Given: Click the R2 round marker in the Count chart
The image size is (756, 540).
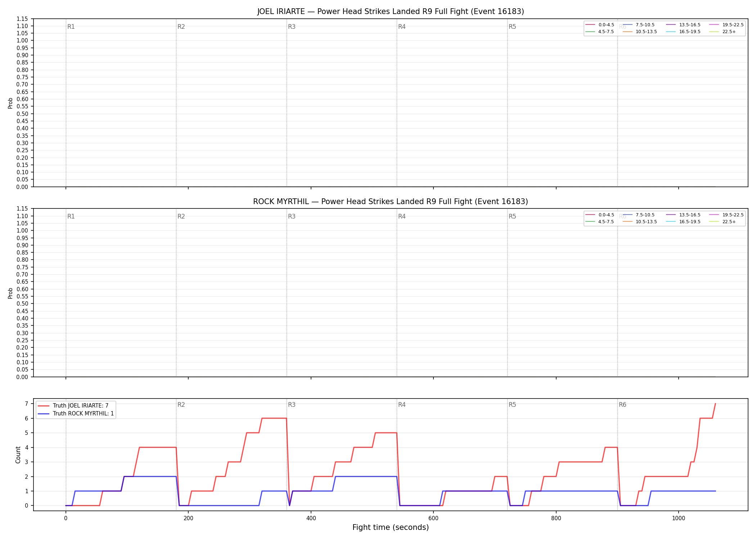Looking at the screenshot, I should (181, 405).
